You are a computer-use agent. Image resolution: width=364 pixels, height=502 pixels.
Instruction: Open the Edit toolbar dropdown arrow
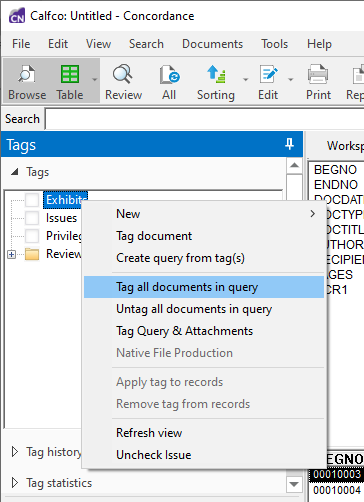[x=290, y=80]
